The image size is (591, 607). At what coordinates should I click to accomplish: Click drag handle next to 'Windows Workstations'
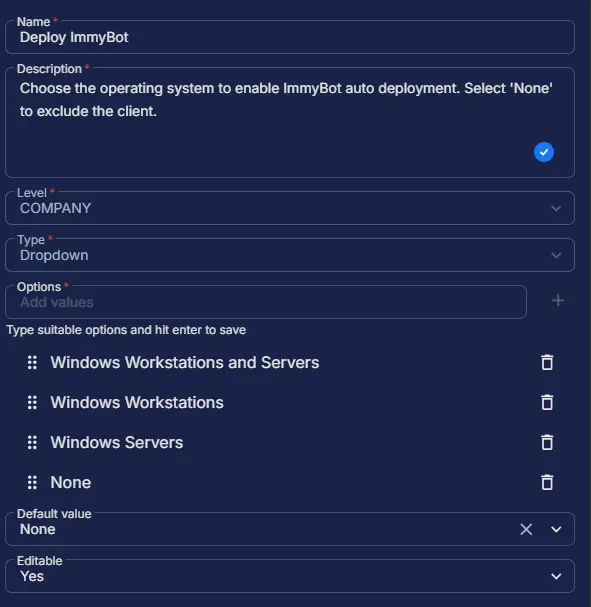coord(33,402)
